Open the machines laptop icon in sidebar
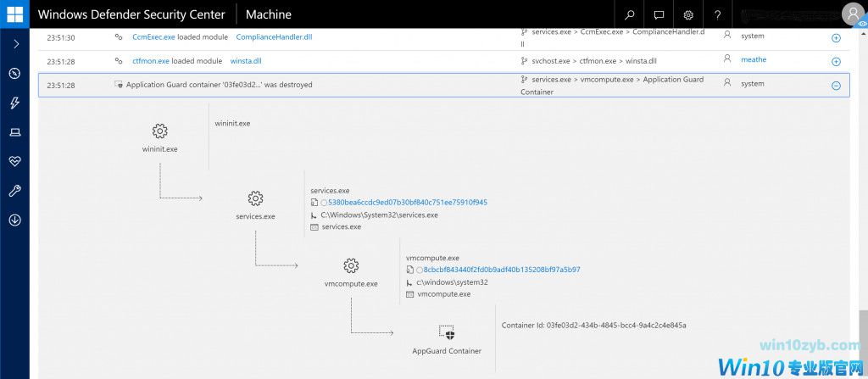868x379 pixels. pos(15,132)
